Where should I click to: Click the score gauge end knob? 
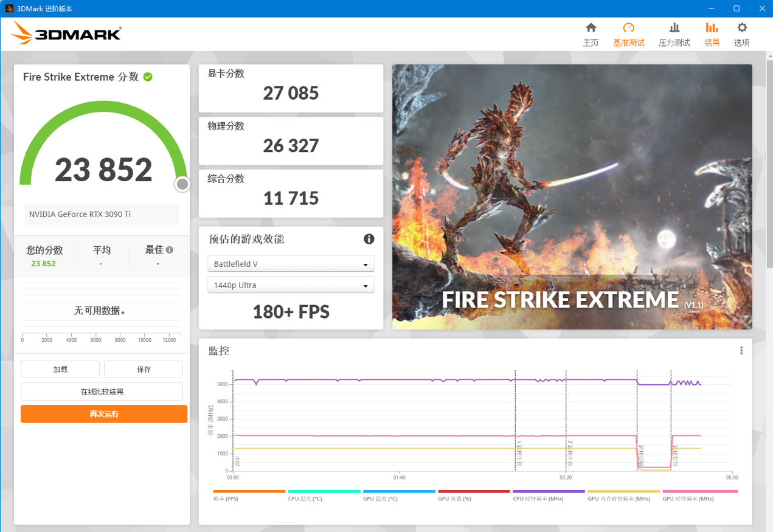coord(182,184)
